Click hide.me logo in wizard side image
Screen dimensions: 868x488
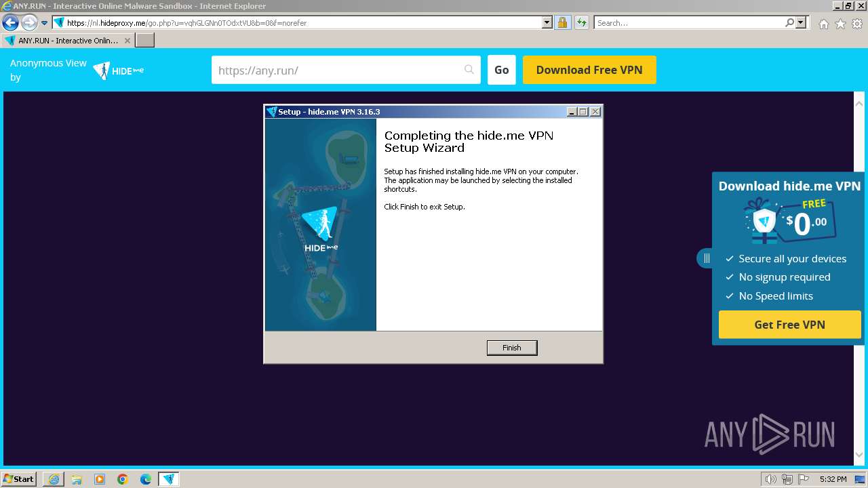320,229
